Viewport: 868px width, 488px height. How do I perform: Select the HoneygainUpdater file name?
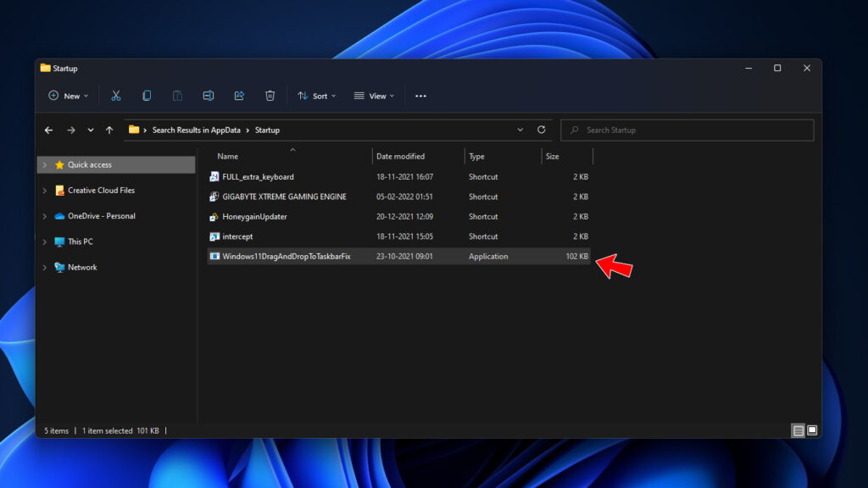pos(254,216)
